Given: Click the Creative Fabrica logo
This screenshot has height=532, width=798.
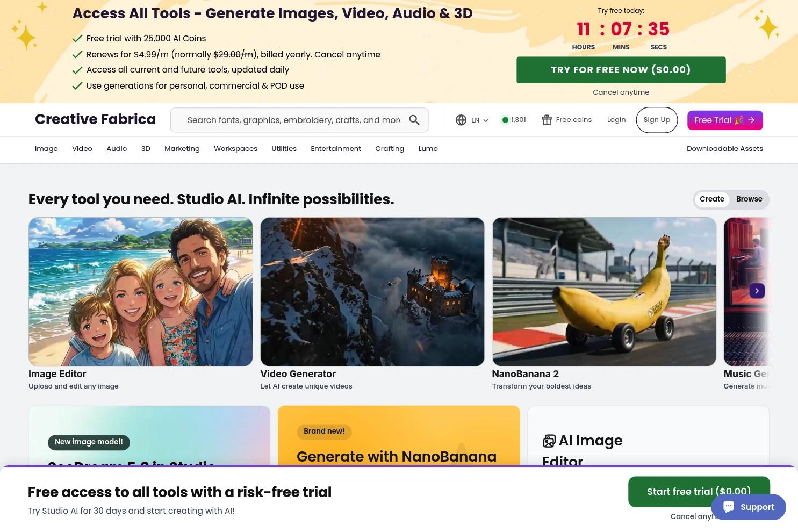Looking at the screenshot, I should point(95,119).
